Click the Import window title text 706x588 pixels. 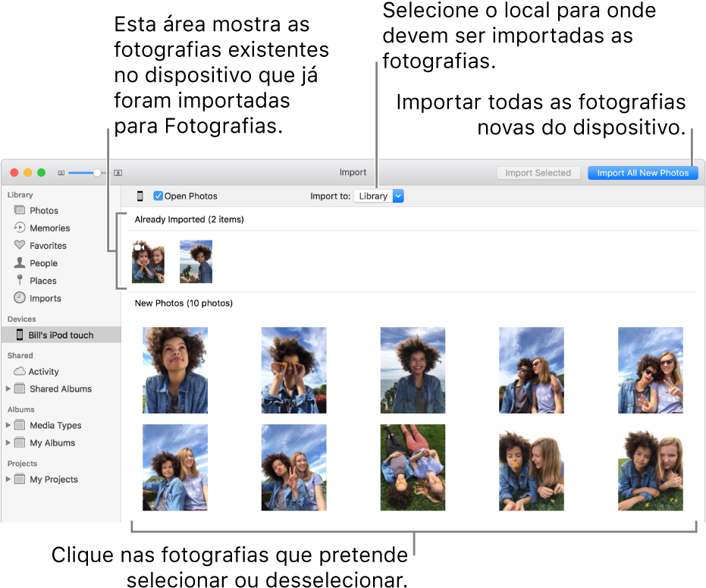coord(353,172)
